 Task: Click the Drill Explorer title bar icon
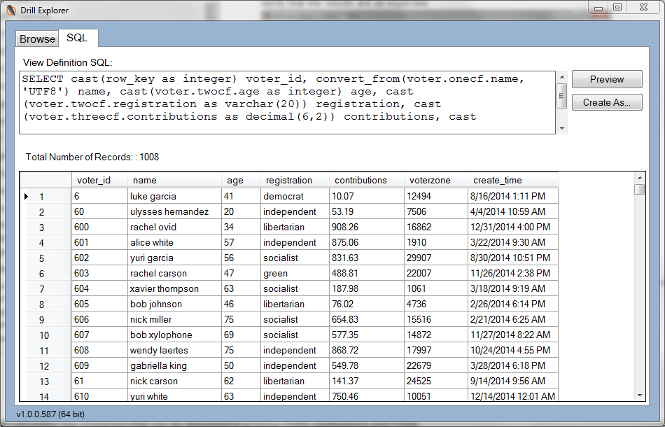click(x=8, y=8)
